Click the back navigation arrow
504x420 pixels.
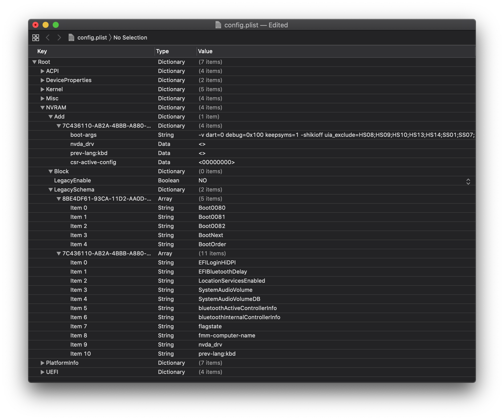point(48,38)
